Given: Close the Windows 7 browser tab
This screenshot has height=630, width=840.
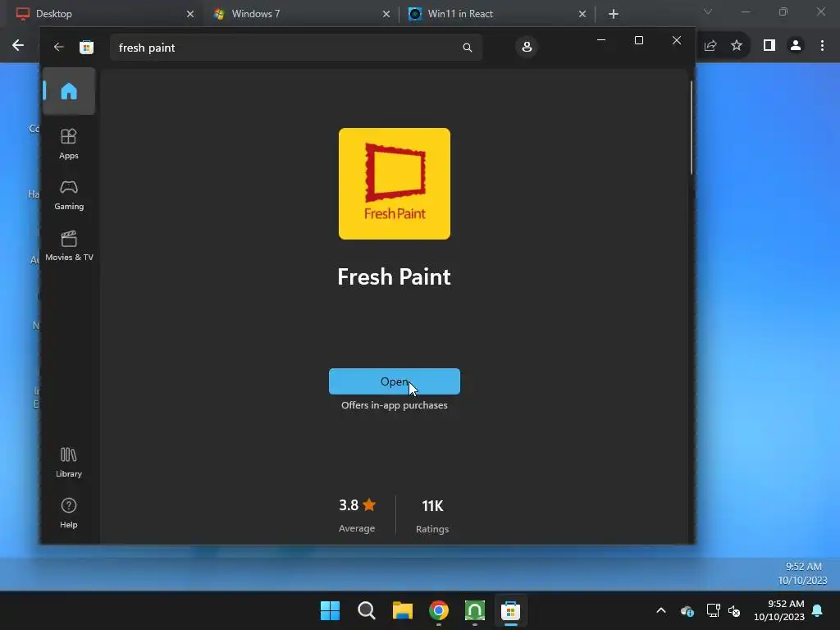Looking at the screenshot, I should click(386, 14).
